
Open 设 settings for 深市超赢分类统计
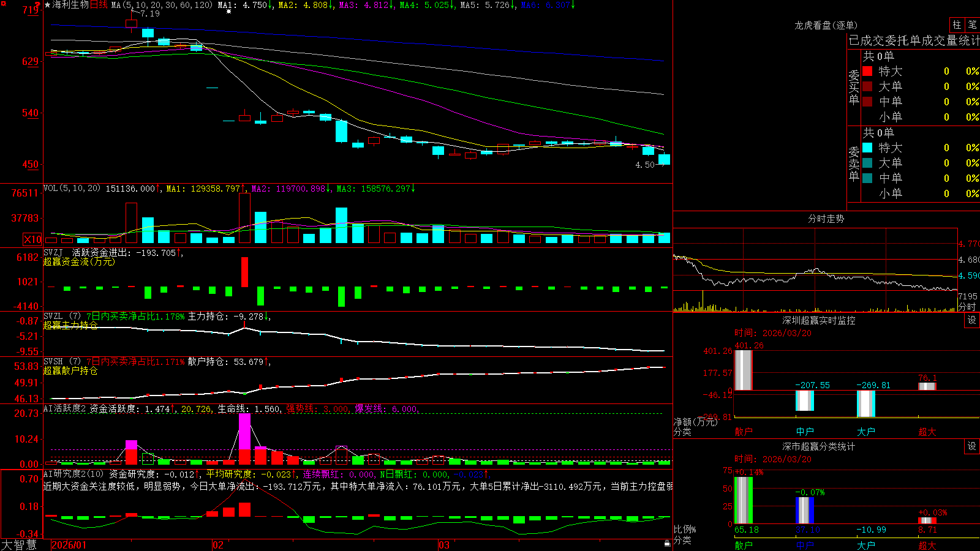tap(972, 446)
